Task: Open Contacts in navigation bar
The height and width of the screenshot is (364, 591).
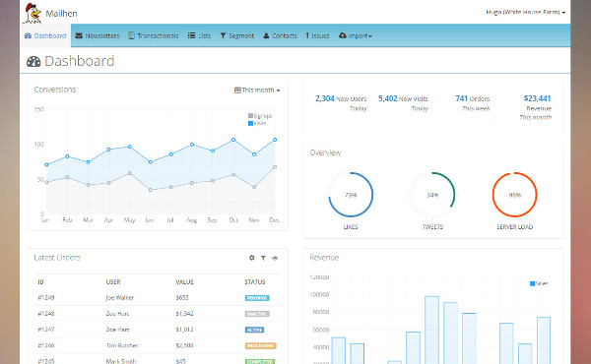Action: click(x=280, y=35)
